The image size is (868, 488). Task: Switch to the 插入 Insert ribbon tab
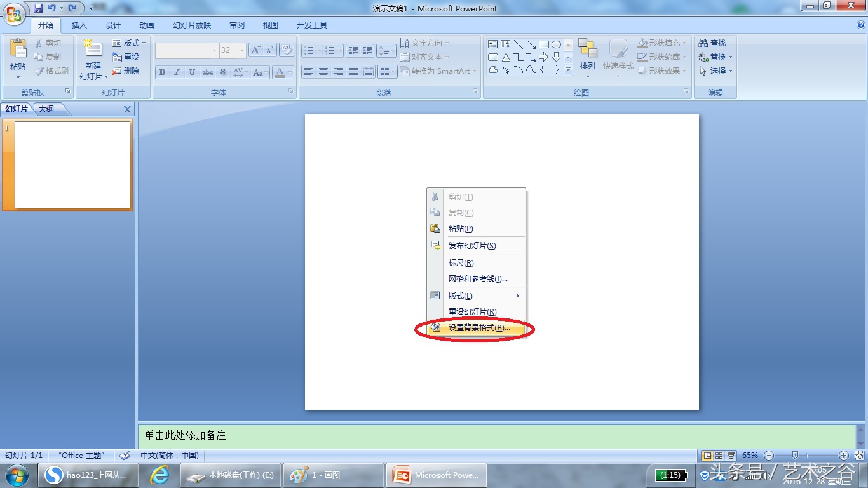click(79, 25)
